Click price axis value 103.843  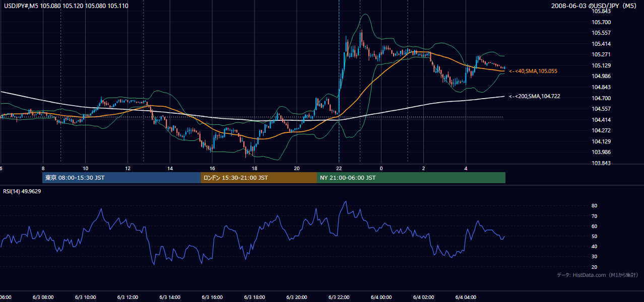tap(601, 163)
